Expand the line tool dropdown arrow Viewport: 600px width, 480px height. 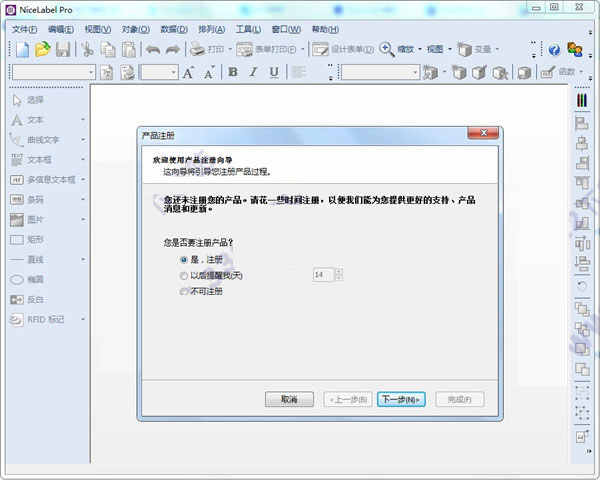[83, 260]
